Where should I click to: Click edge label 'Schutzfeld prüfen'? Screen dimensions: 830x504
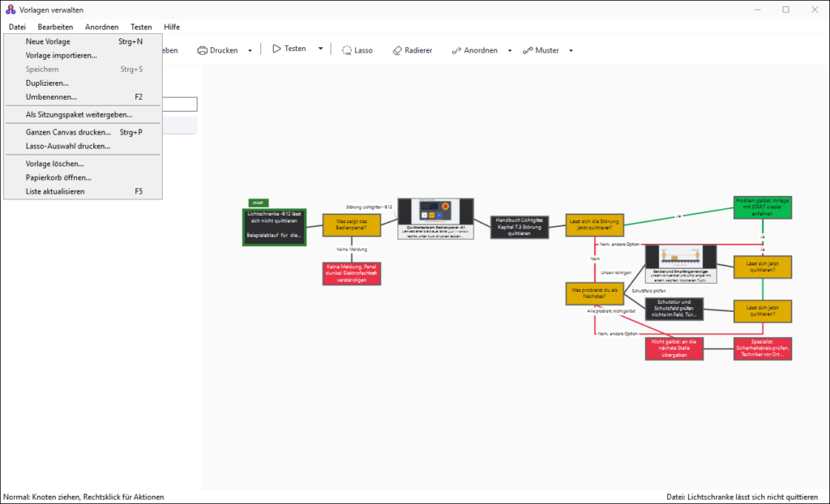[x=648, y=291]
